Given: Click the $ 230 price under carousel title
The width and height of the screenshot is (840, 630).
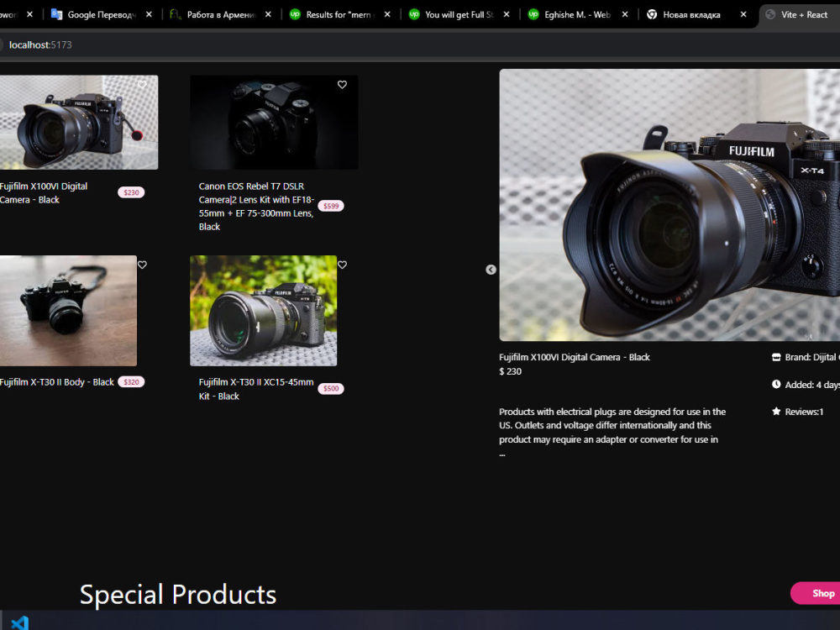Looking at the screenshot, I should pos(510,371).
